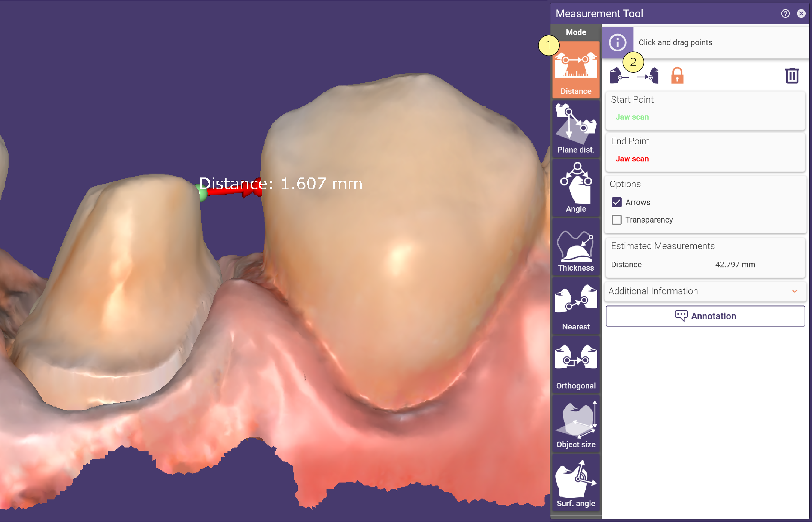
Task: Click the orange lock icon
Action: coord(677,75)
